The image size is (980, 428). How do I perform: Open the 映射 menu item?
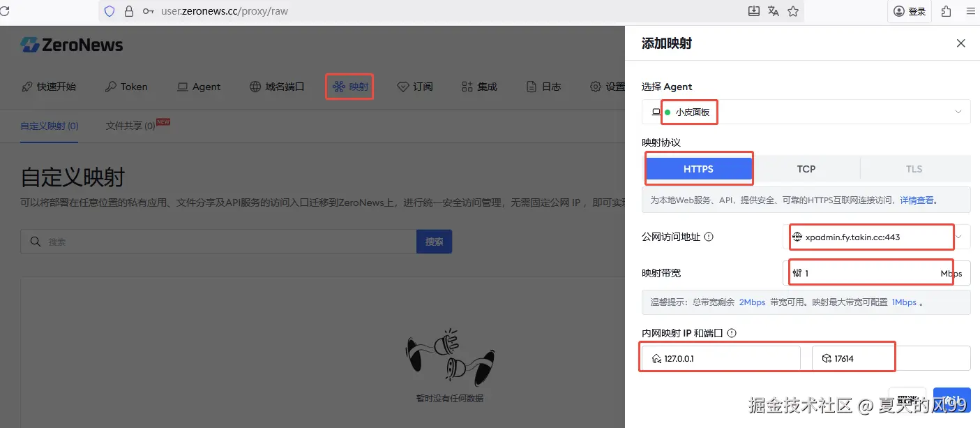pyautogui.click(x=350, y=87)
